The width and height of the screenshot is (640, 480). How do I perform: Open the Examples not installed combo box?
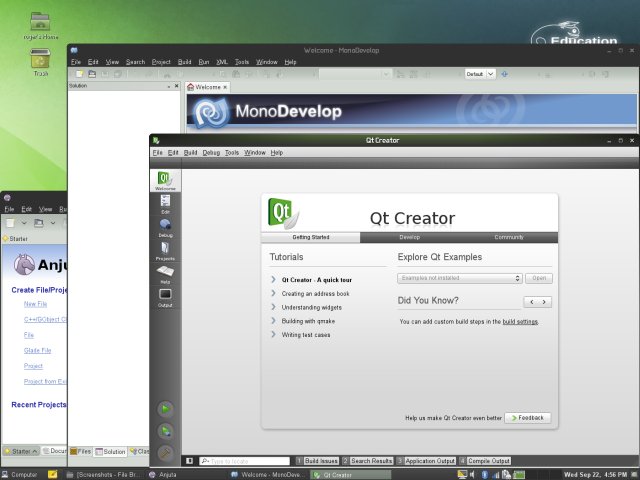[x=460, y=278]
